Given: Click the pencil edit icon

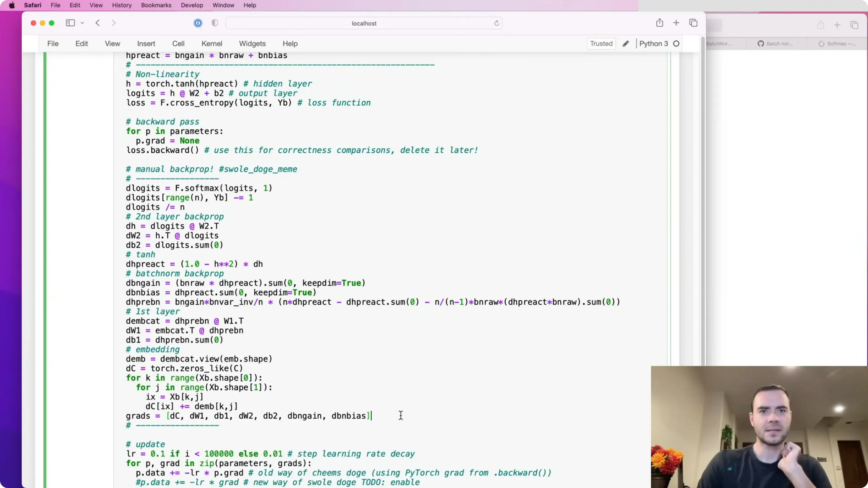Looking at the screenshot, I should point(625,44).
